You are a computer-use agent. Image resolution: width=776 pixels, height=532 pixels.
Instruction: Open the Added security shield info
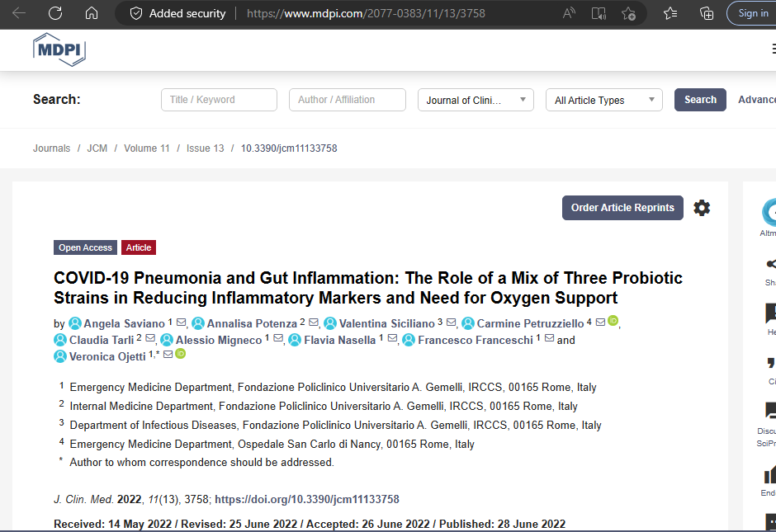pyautogui.click(x=136, y=13)
